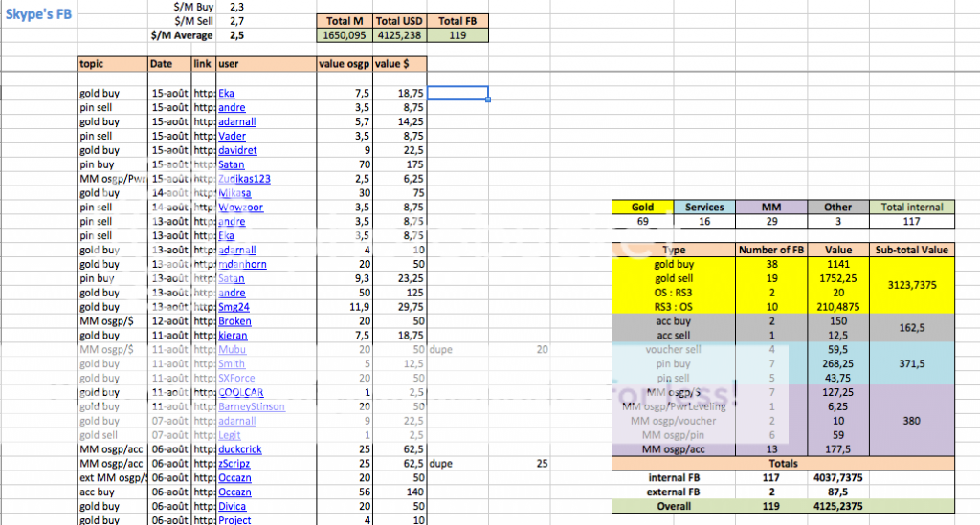Select the "MM osgp/voucher" type cell
The width and height of the screenshot is (980, 525).
pyautogui.click(x=674, y=421)
